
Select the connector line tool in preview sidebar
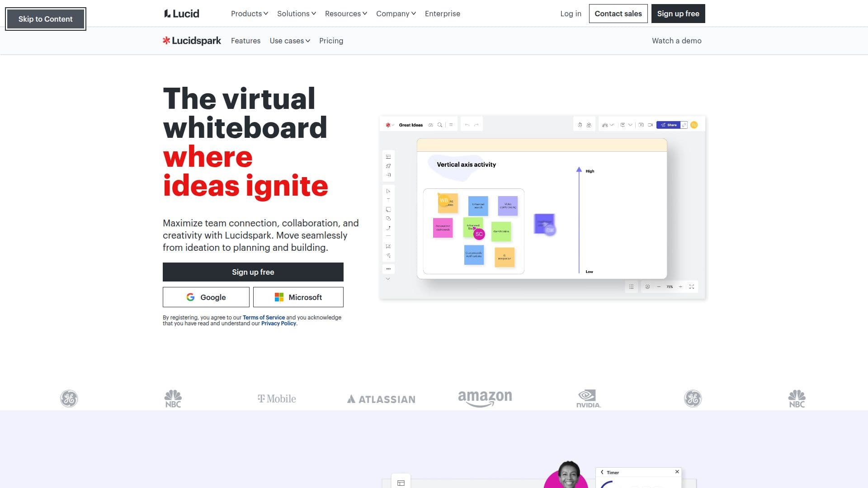point(388,228)
